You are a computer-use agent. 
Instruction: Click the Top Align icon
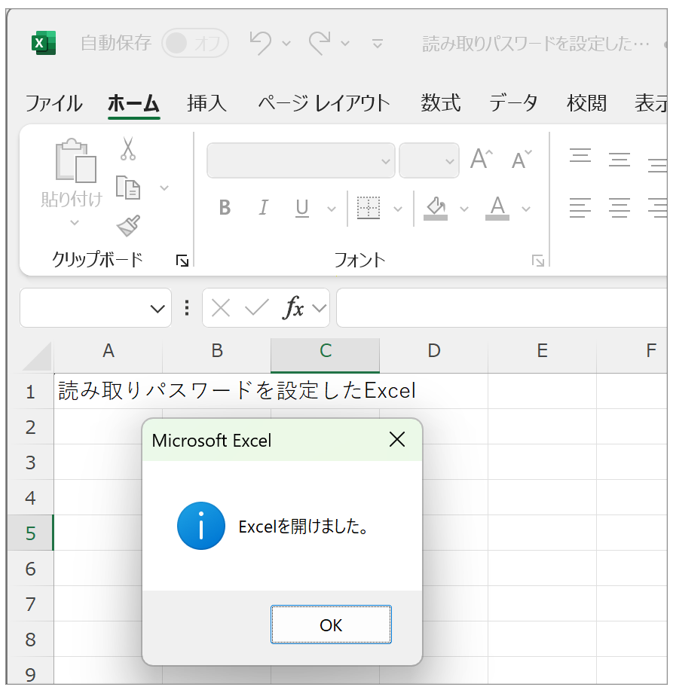[580, 156]
